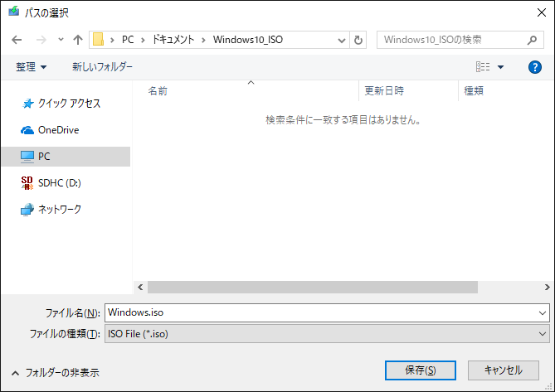Click the forward navigation arrow

(x=41, y=40)
